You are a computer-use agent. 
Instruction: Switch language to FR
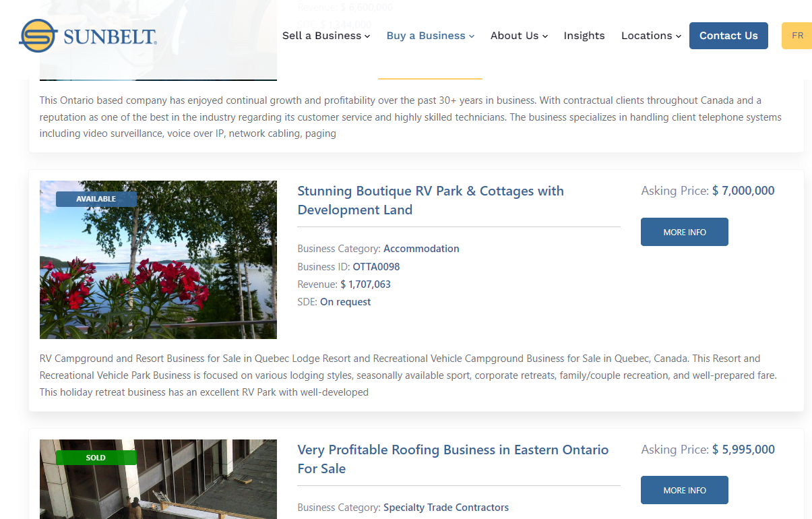(797, 36)
